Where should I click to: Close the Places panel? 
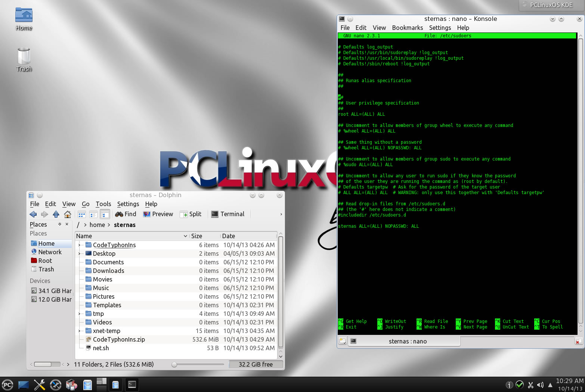67,224
